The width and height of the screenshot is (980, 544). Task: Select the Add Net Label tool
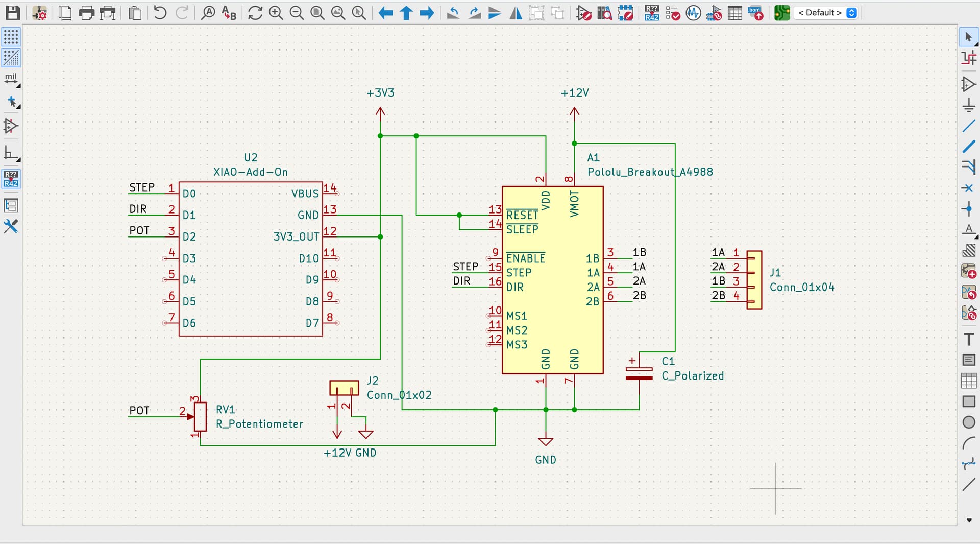coord(969,229)
